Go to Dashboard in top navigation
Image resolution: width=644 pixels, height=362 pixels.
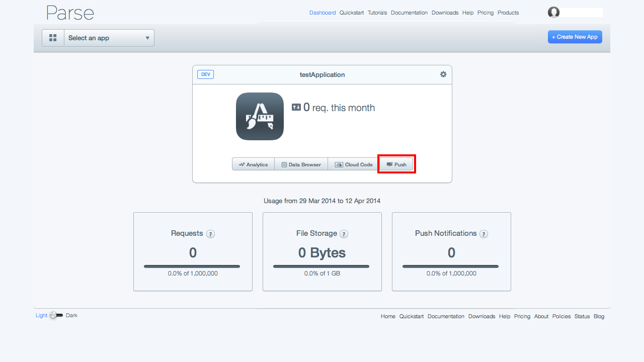coord(323,13)
